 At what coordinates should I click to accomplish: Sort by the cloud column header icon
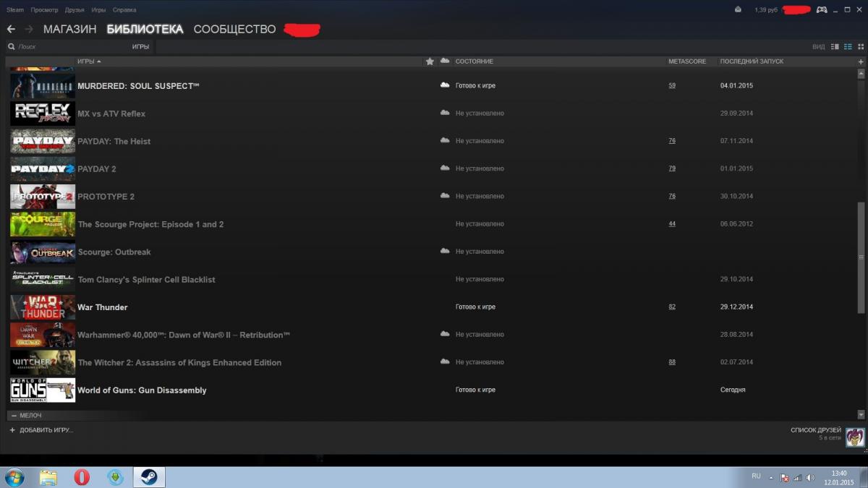[445, 61]
